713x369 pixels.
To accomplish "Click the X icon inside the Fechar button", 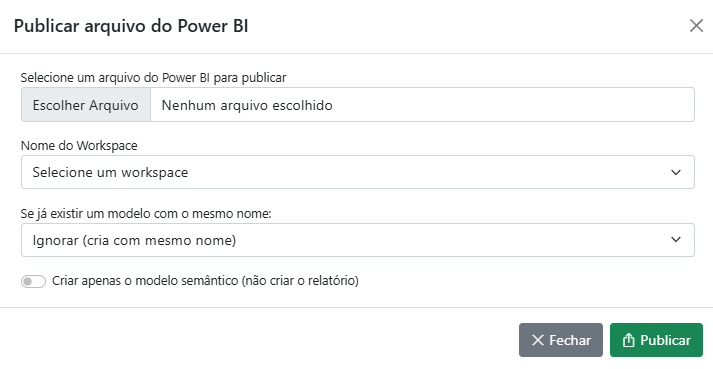I will [537, 340].
